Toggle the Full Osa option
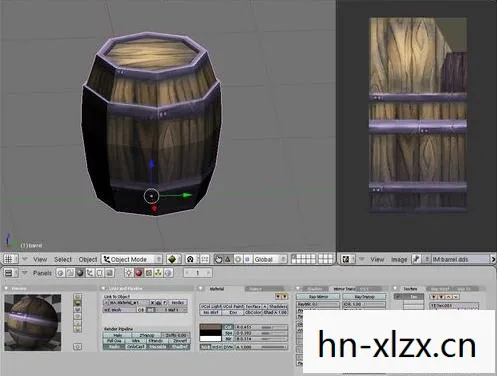 click(x=114, y=341)
